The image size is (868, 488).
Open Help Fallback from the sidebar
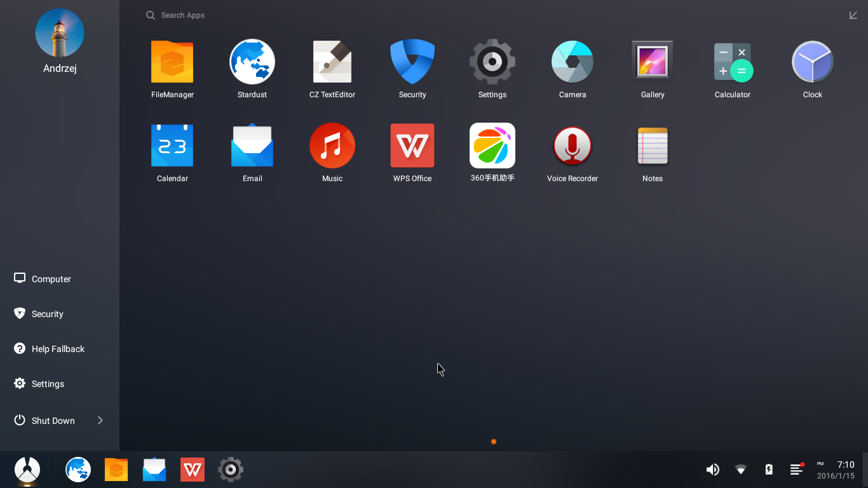(x=60, y=349)
